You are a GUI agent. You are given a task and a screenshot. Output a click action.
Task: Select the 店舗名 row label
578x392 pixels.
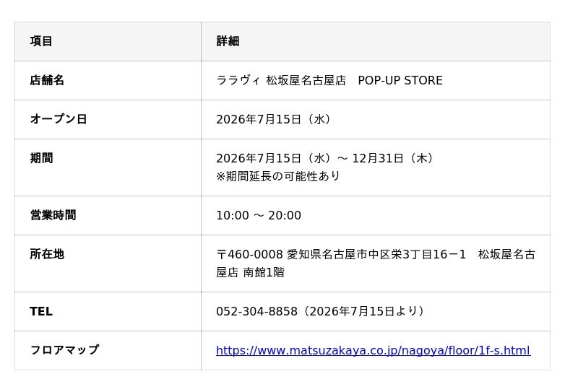click(x=47, y=80)
